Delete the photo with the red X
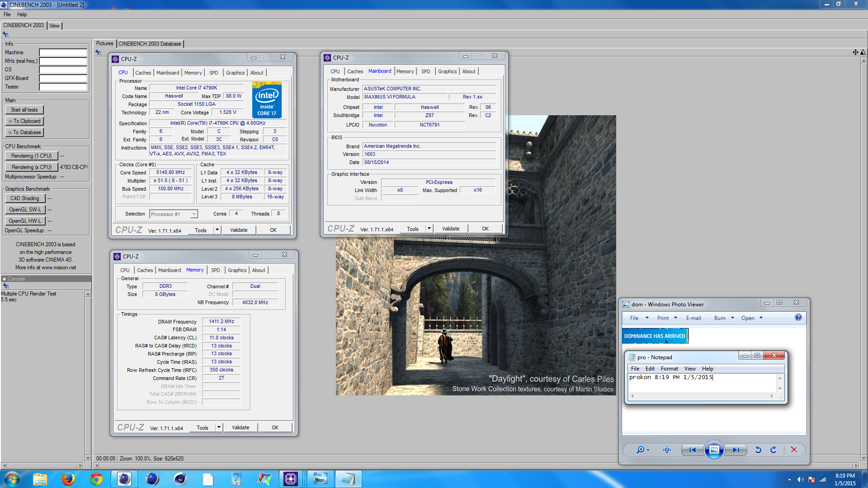 point(794,450)
